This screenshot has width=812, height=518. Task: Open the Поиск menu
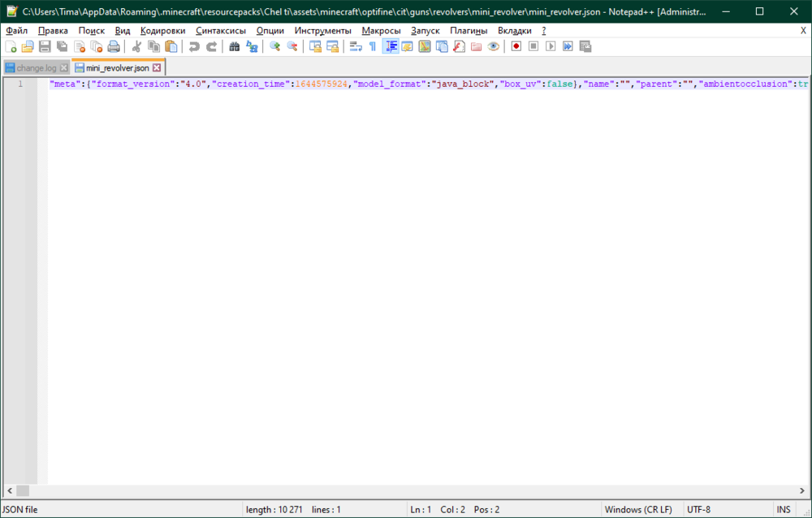92,31
